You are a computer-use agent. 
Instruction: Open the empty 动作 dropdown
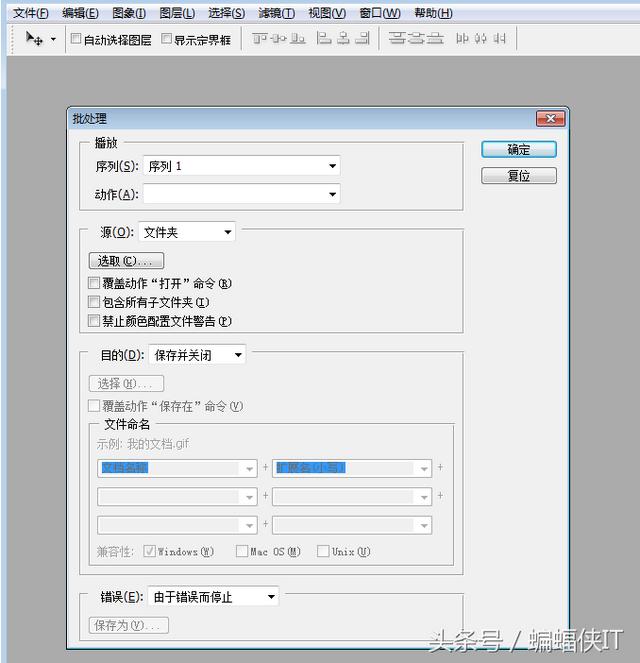point(242,194)
